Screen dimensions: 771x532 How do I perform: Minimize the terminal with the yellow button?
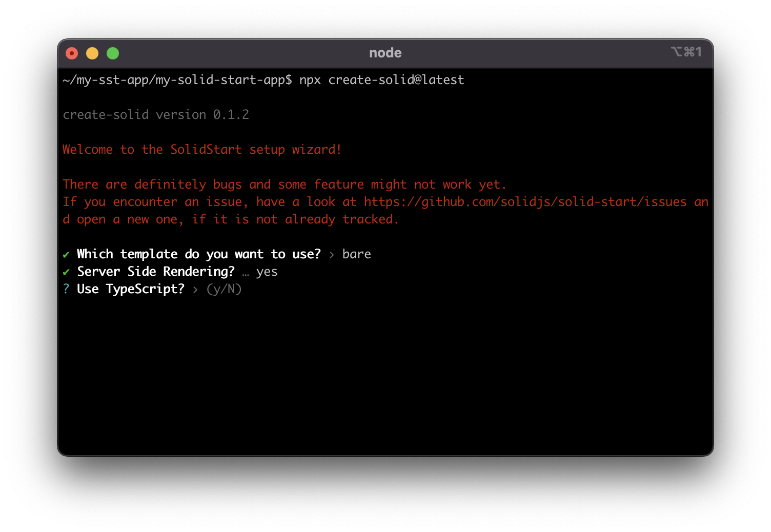click(92, 53)
